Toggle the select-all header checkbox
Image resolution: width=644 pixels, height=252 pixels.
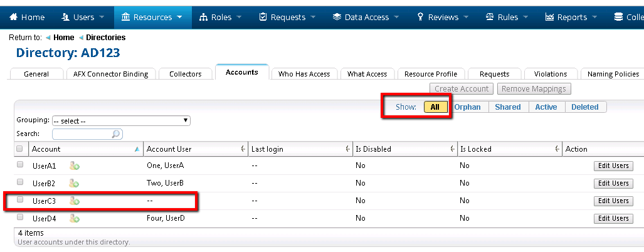[x=20, y=149]
